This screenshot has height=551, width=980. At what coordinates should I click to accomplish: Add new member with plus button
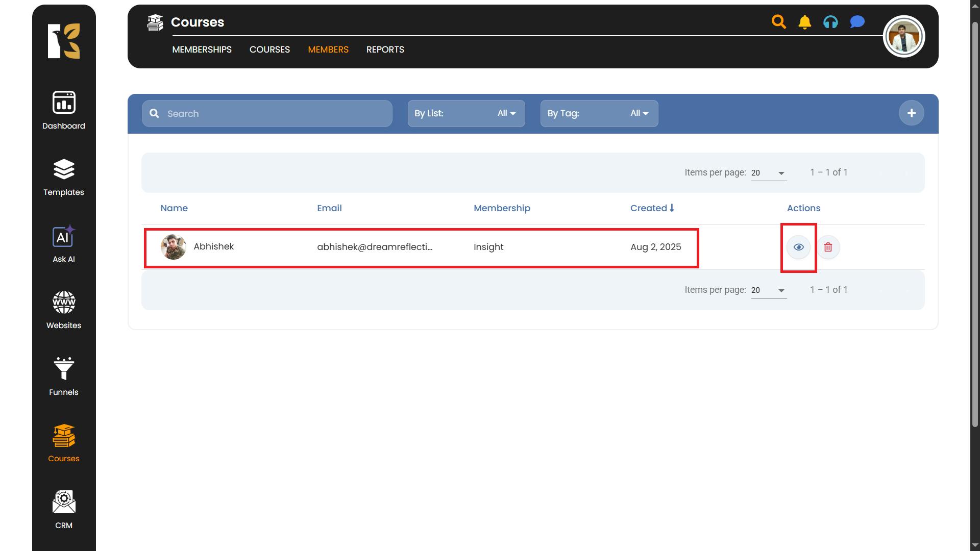(x=911, y=113)
